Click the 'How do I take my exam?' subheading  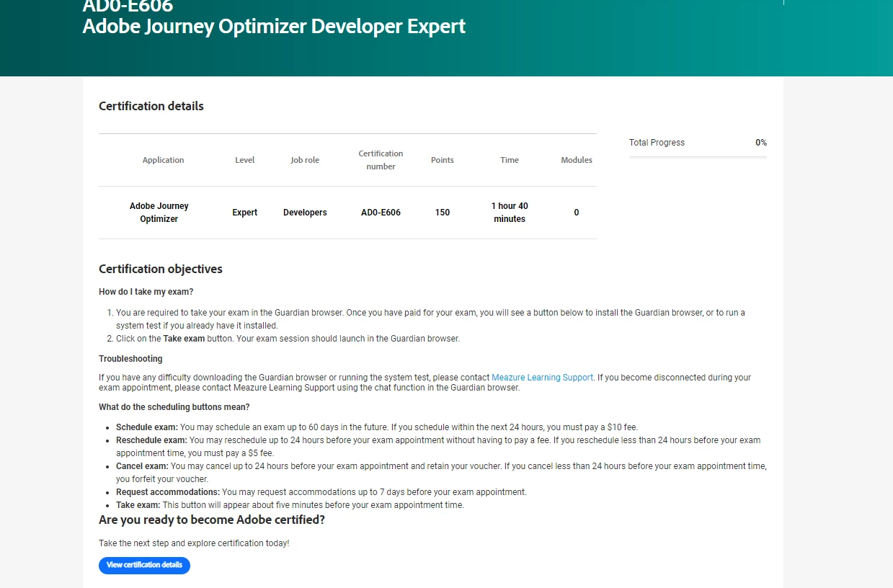point(146,292)
